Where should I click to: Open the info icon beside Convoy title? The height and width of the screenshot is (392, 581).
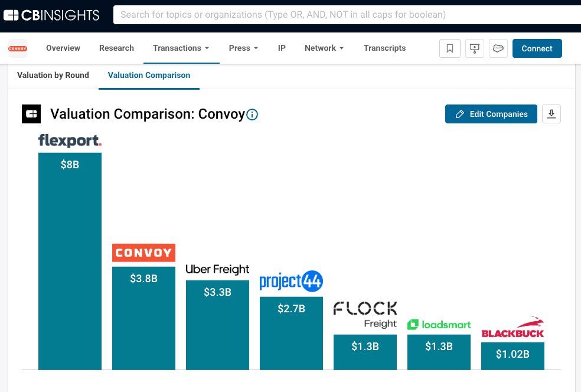pyautogui.click(x=252, y=115)
